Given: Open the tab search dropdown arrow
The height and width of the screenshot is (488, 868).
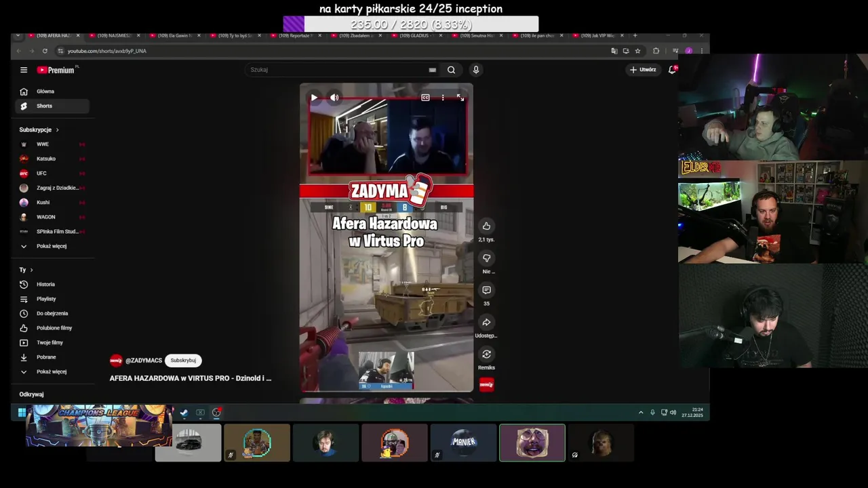Looking at the screenshot, I should pos(18,35).
